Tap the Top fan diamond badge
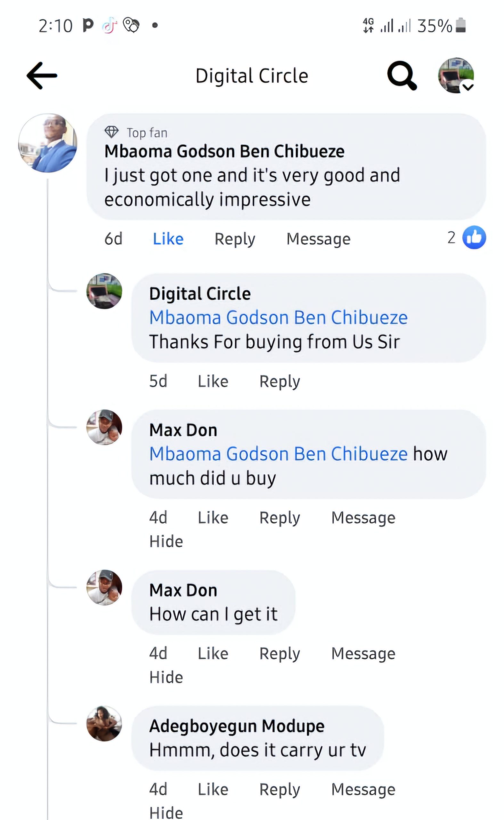 click(x=111, y=132)
